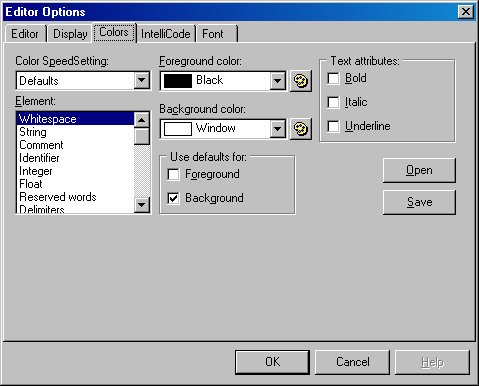
Task: Check Use defaults for Foreground
Action: (173, 174)
